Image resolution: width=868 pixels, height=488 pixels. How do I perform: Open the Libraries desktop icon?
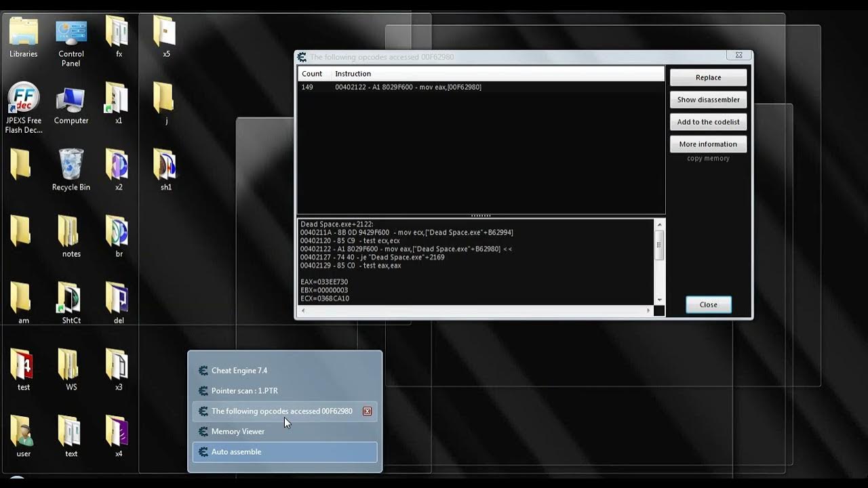coord(24,37)
